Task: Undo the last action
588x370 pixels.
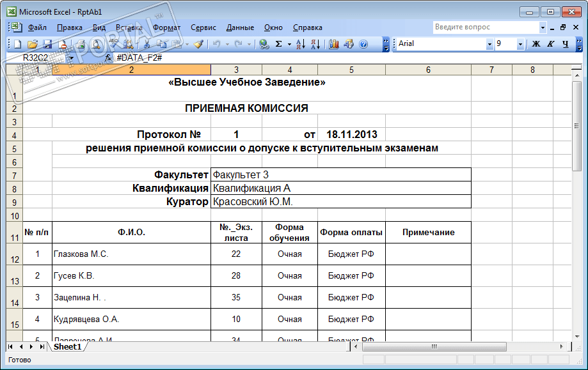Action: (x=216, y=44)
